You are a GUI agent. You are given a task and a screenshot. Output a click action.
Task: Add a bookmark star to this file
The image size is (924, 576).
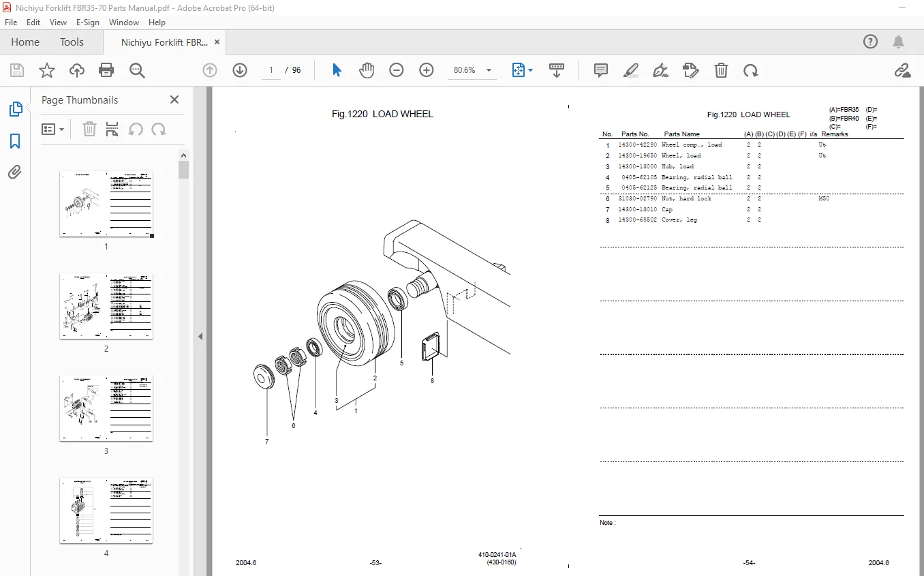[47, 70]
